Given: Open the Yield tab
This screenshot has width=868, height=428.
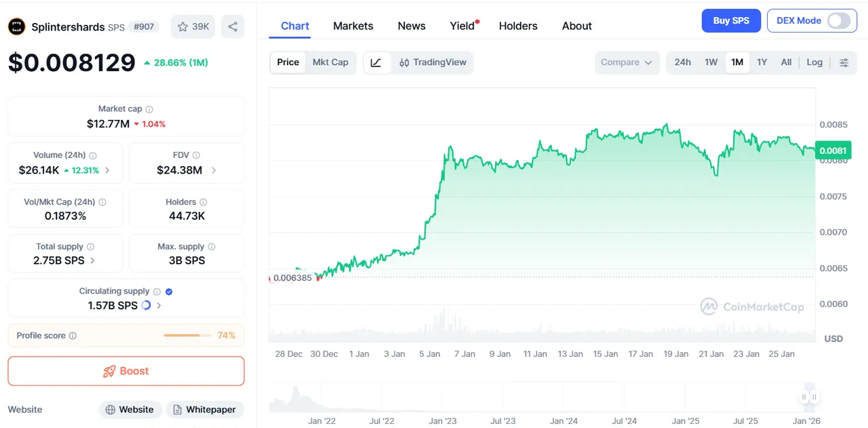Looking at the screenshot, I should 464,26.
